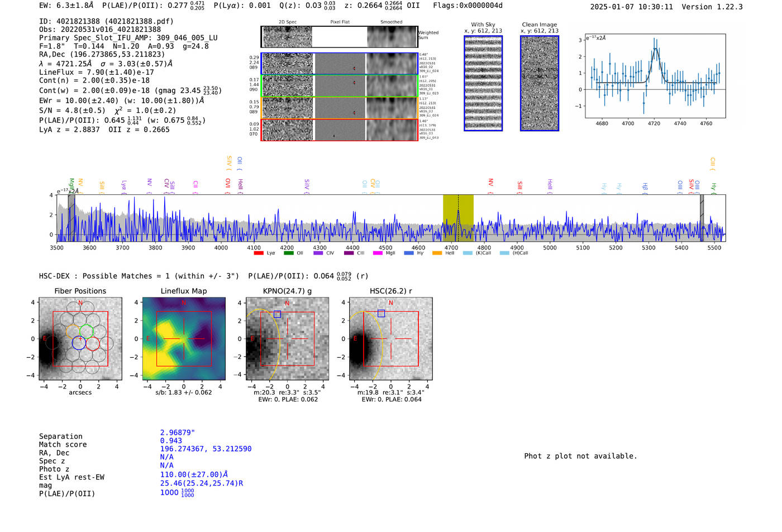Click the Gaussian emission line fit plot

[x=656, y=76]
